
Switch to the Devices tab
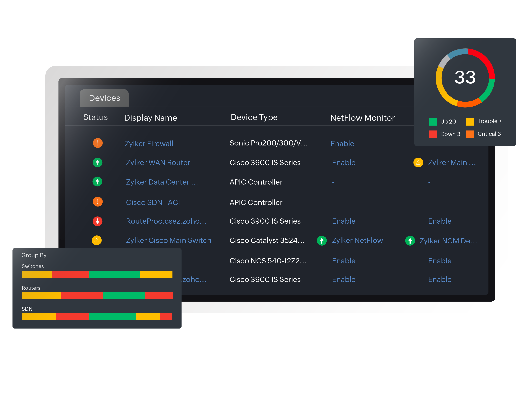tap(104, 98)
